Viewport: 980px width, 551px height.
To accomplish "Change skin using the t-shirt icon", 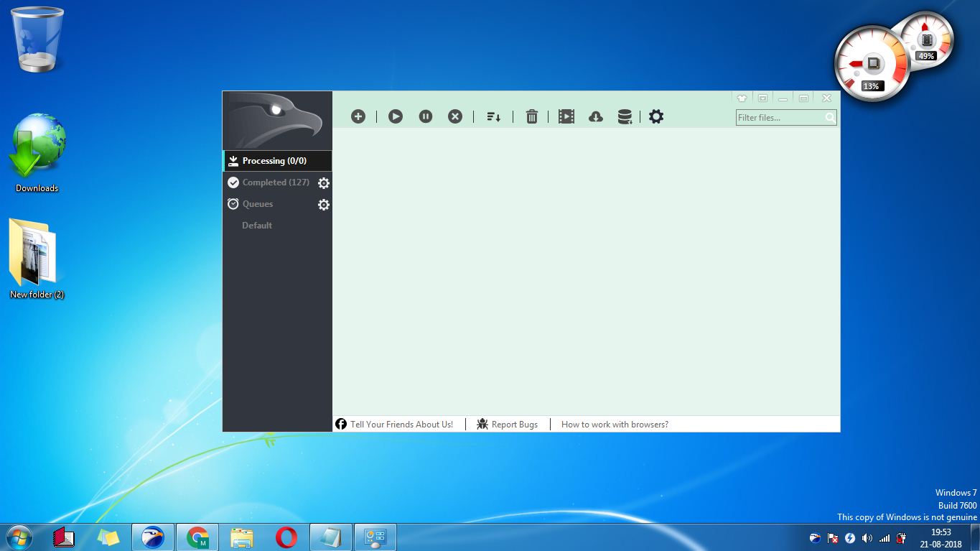I will pos(742,97).
